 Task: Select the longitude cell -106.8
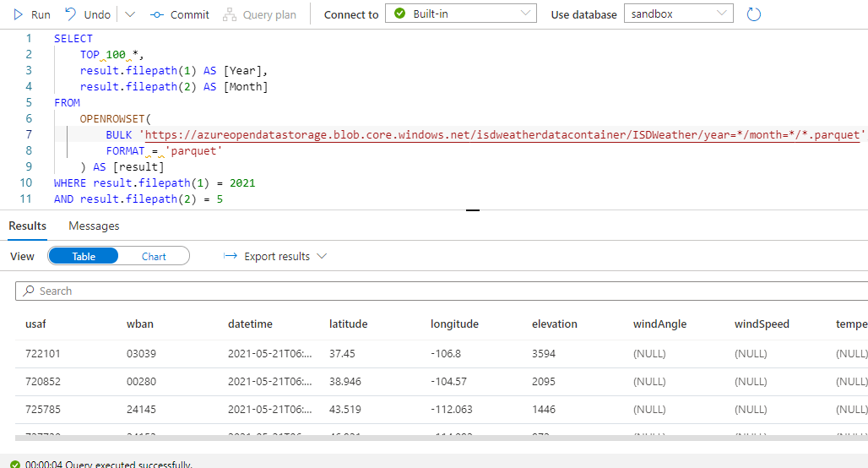446,354
